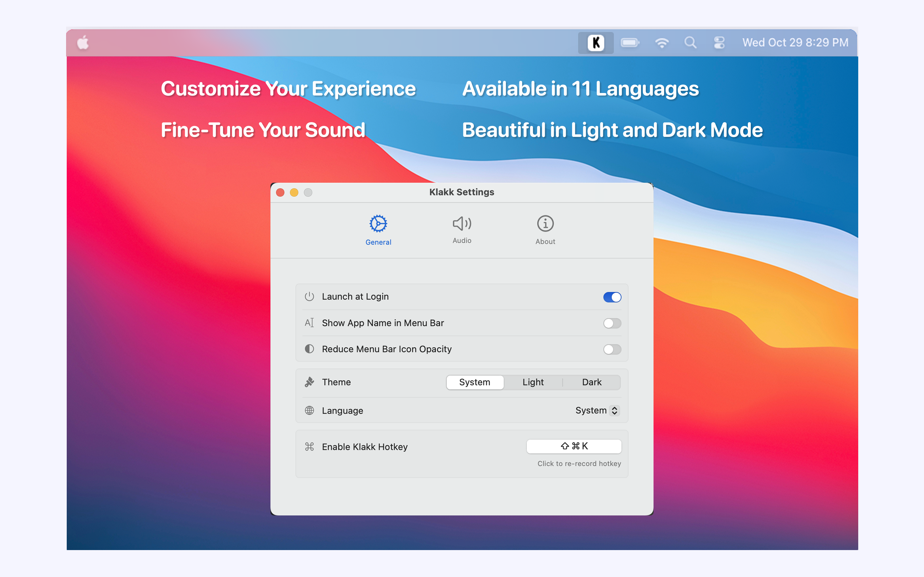The width and height of the screenshot is (924, 577).
Task: Choose the Light theme
Action: (533, 382)
